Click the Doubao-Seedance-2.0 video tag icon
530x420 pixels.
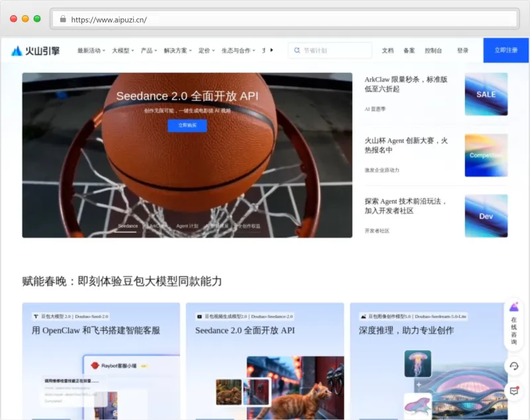(199, 317)
